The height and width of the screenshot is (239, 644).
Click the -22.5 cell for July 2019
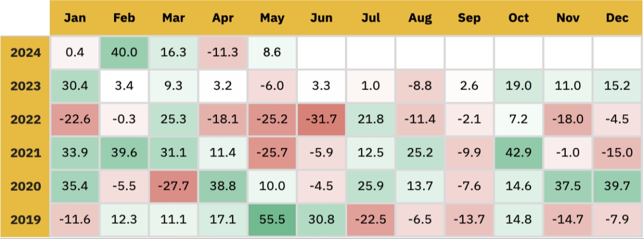coord(371,219)
